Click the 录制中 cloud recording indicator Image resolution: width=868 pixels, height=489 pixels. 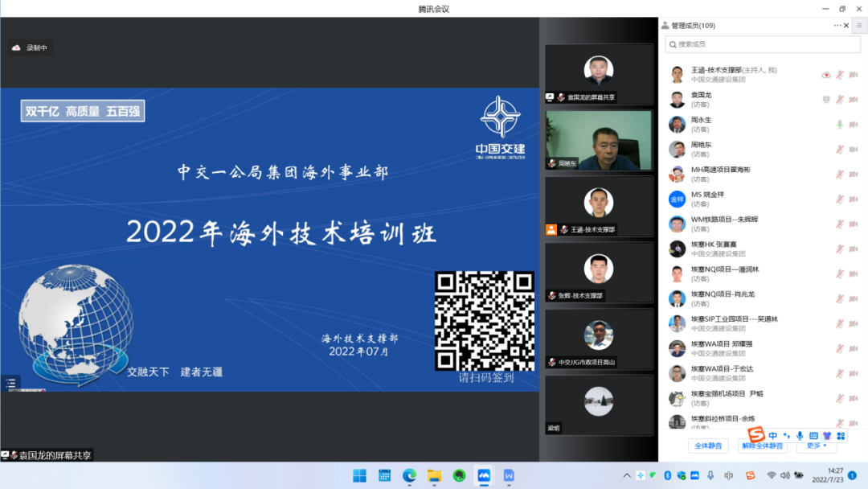30,47
